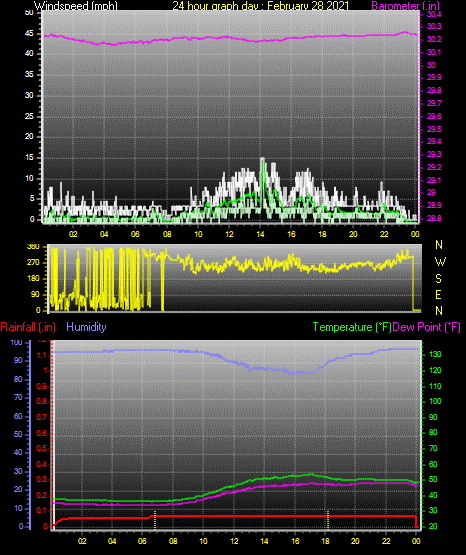Select the 24 hour graph date title
466x555 pixels.
pos(261,6)
